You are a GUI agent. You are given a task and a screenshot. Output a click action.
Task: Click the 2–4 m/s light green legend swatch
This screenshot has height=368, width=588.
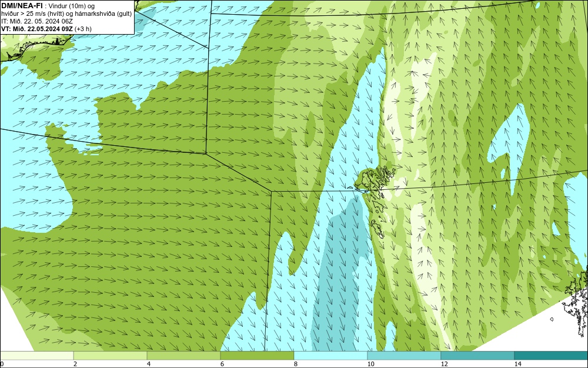pyautogui.click(x=111, y=356)
